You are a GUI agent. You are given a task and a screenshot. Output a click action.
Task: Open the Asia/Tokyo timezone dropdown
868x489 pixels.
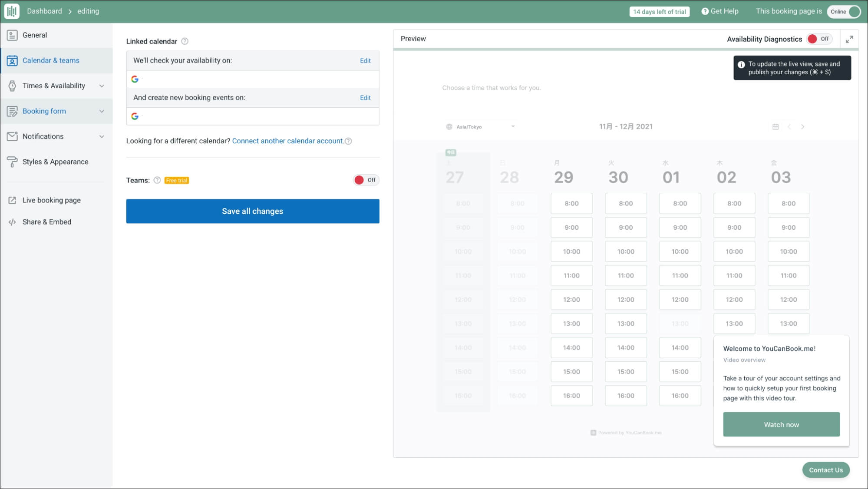click(480, 127)
